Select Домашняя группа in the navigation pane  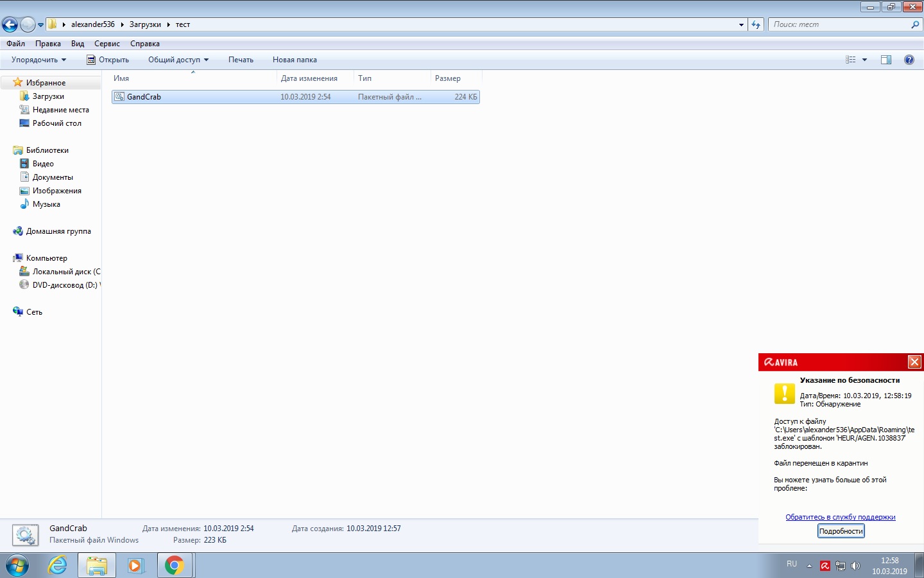click(58, 231)
